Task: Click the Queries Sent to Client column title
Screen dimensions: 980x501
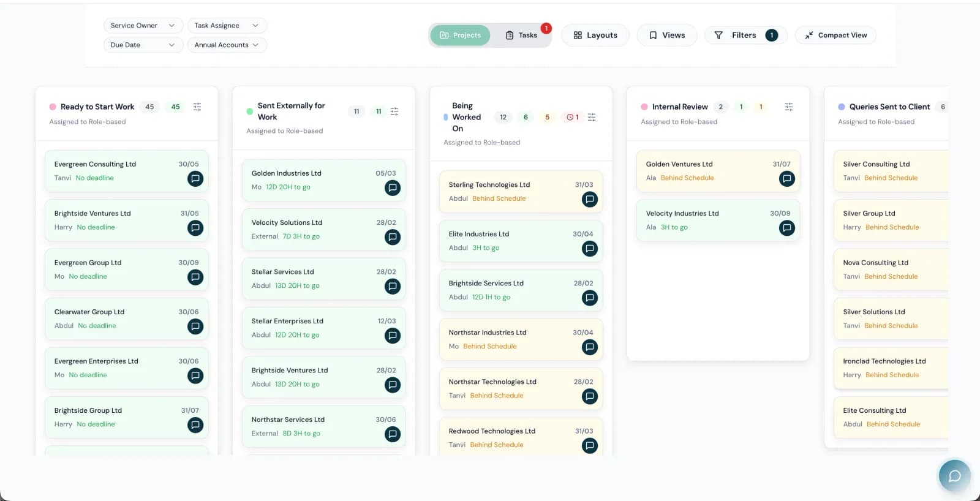Action: [889, 107]
